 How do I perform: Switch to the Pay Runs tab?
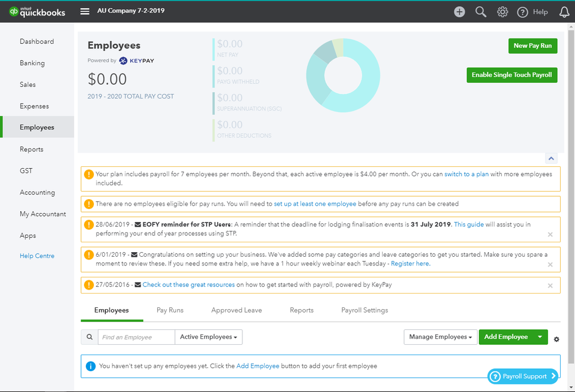[x=170, y=310]
